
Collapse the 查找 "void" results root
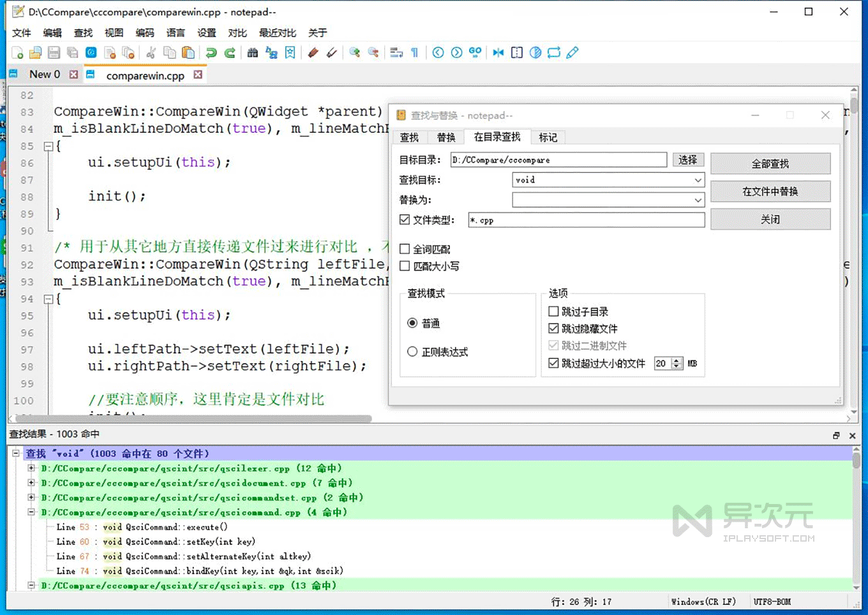(16, 454)
